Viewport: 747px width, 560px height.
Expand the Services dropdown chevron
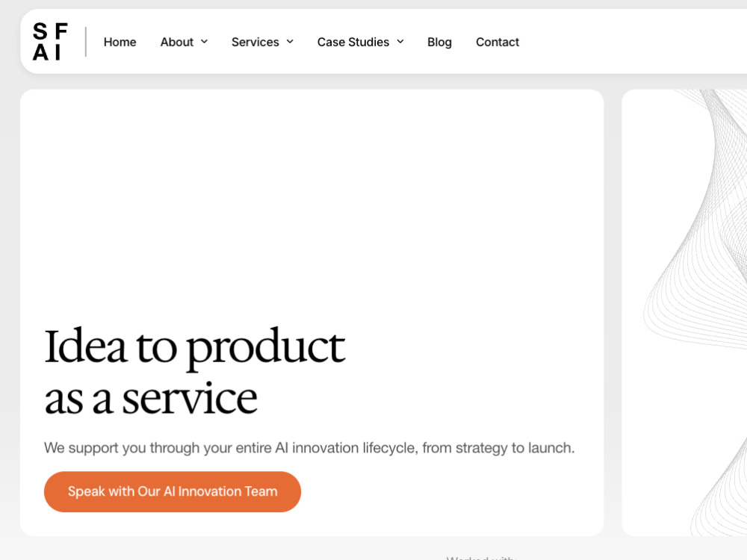pyautogui.click(x=290, y=42)
